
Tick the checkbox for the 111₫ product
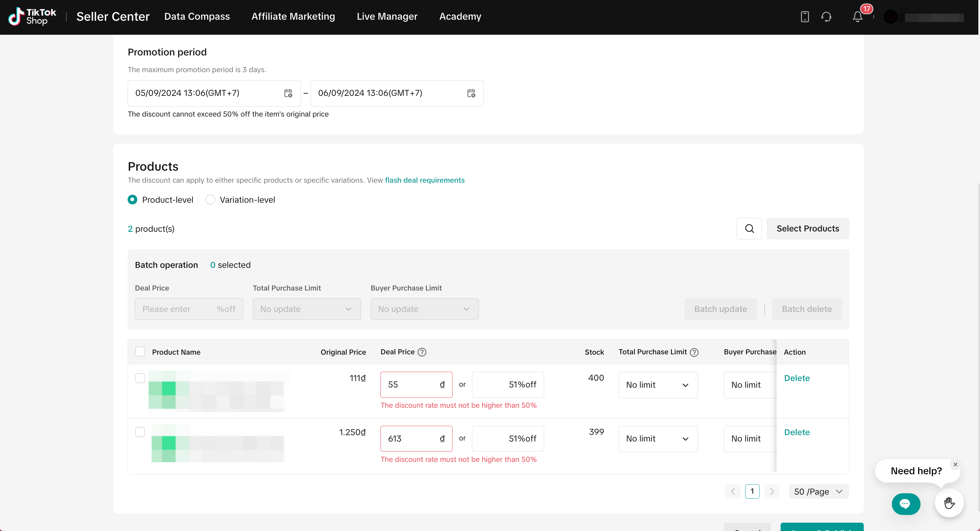140,378
